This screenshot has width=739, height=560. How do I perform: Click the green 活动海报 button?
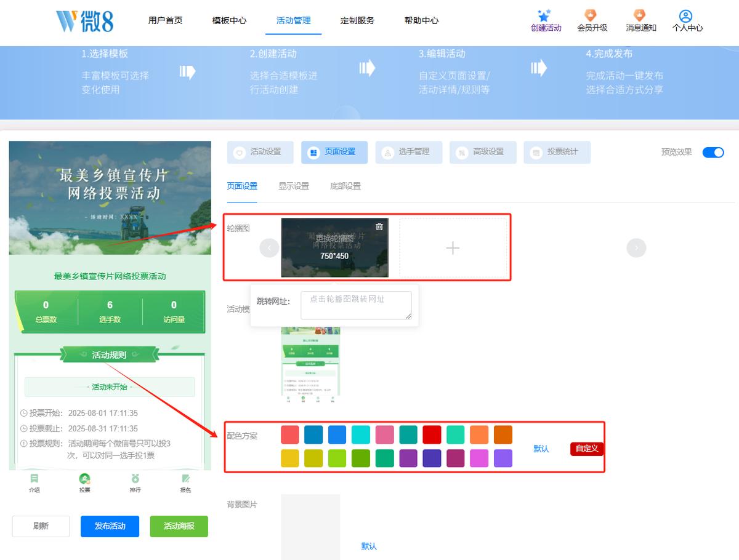[179, 526]
